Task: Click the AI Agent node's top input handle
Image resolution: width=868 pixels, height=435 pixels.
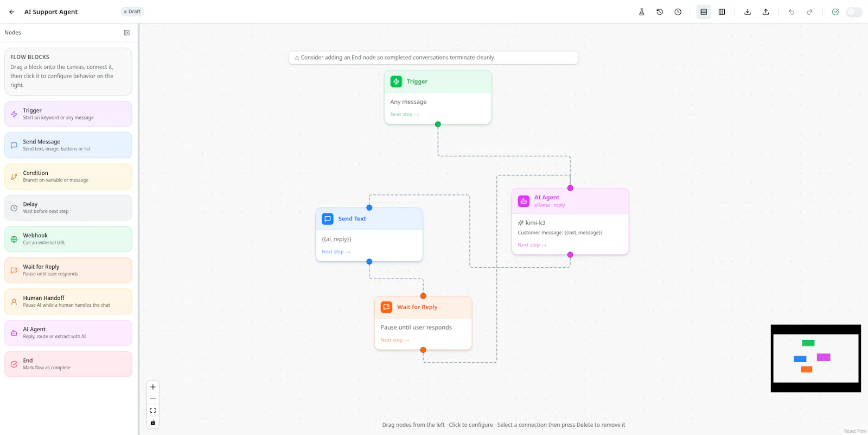Action: tap(570, 188)
